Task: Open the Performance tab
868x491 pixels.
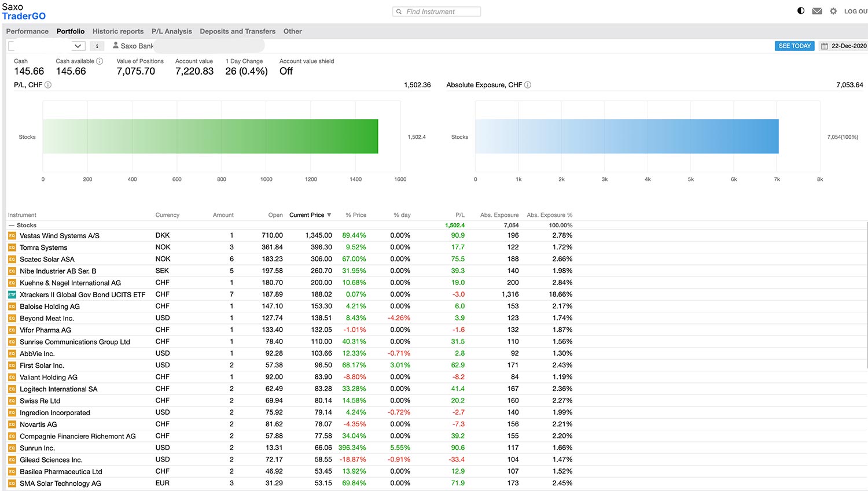Action: [x=27, y=31]
